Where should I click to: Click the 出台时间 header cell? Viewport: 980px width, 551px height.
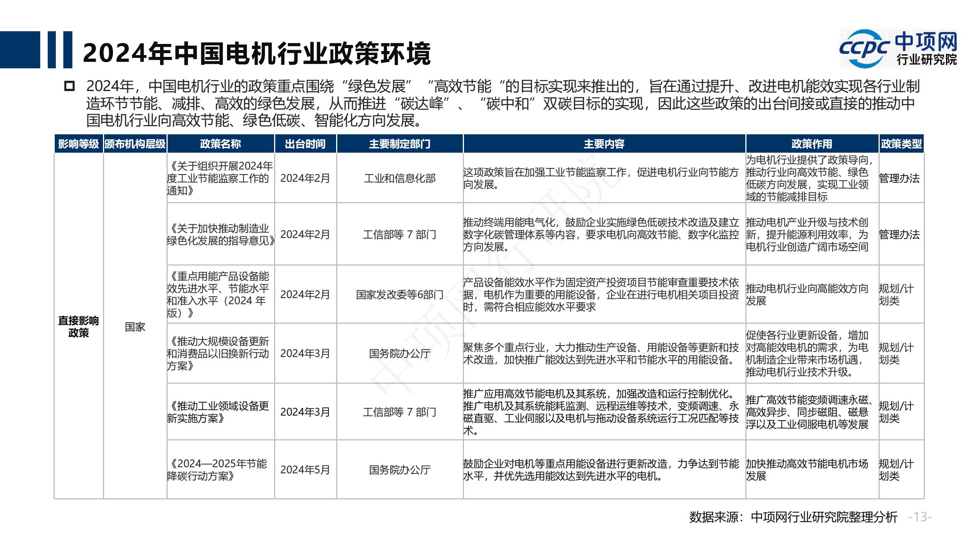(x=305, y=144)
